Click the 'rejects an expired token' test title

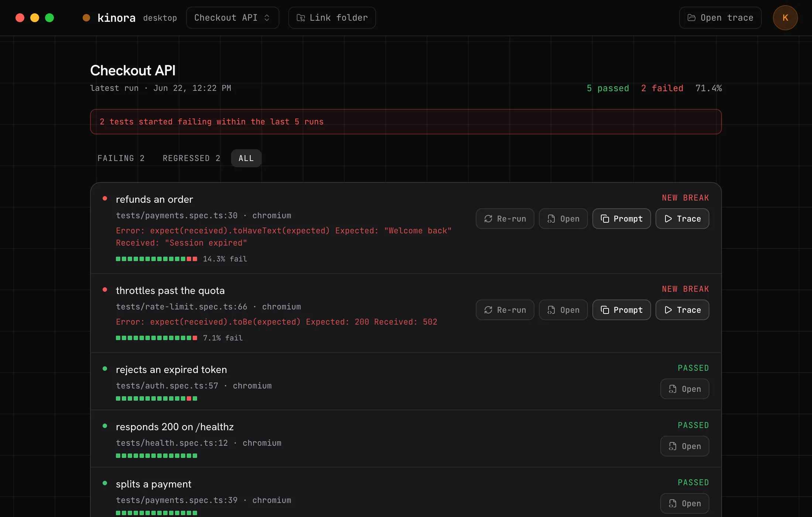tap(171, 370)
